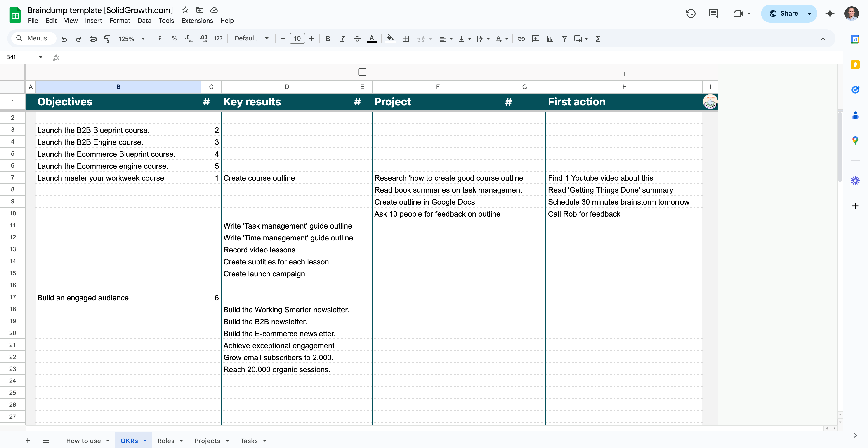The image size is (868, 448).
Task: Open the text color picker
Action: coord(372,39)
